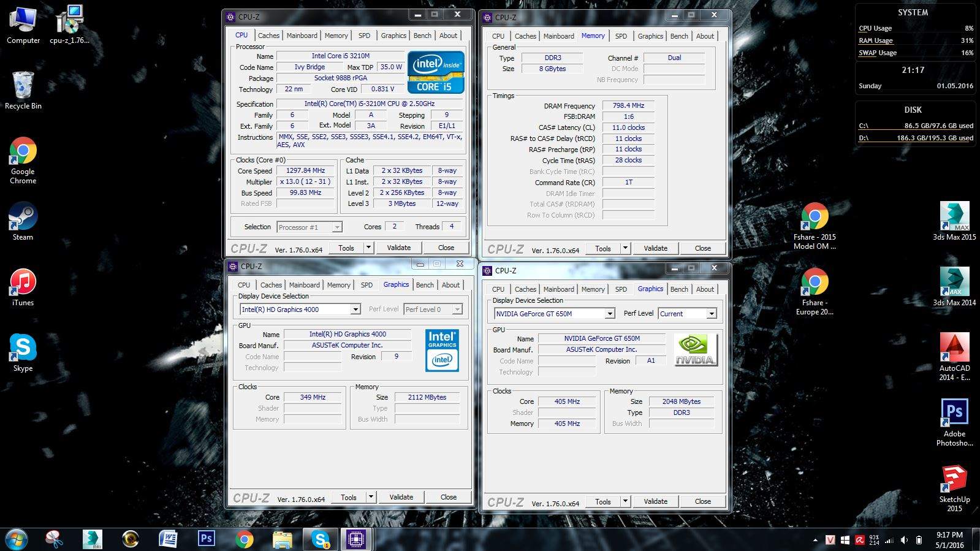Image resolution: width=980 pixels, height=551 pixels.
Task: Open the iTunes desktop shortcut
Action: point(23,287)
